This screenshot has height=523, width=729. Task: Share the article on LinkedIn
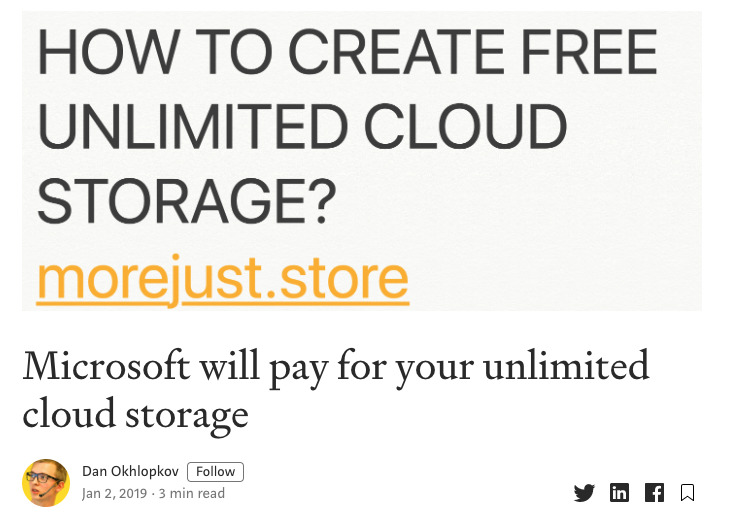[620, 492]
